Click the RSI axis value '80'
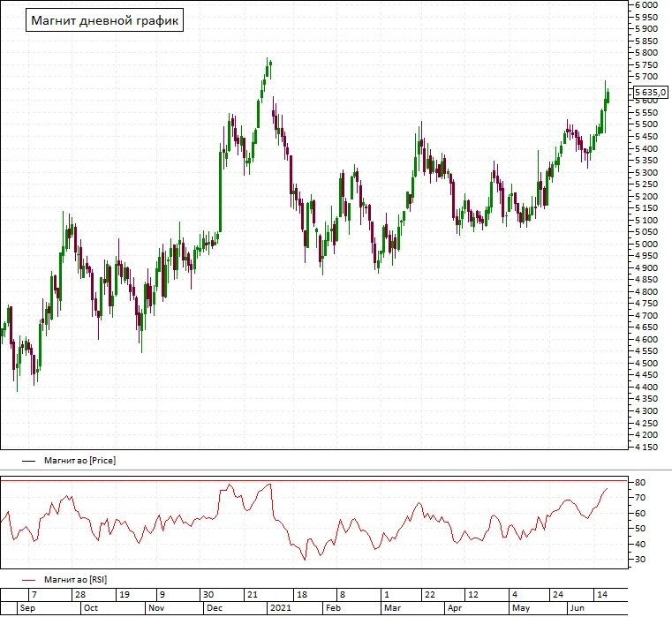Image resolution: width=672 pixels, height=617 pixels. click(x=640, y=483)
